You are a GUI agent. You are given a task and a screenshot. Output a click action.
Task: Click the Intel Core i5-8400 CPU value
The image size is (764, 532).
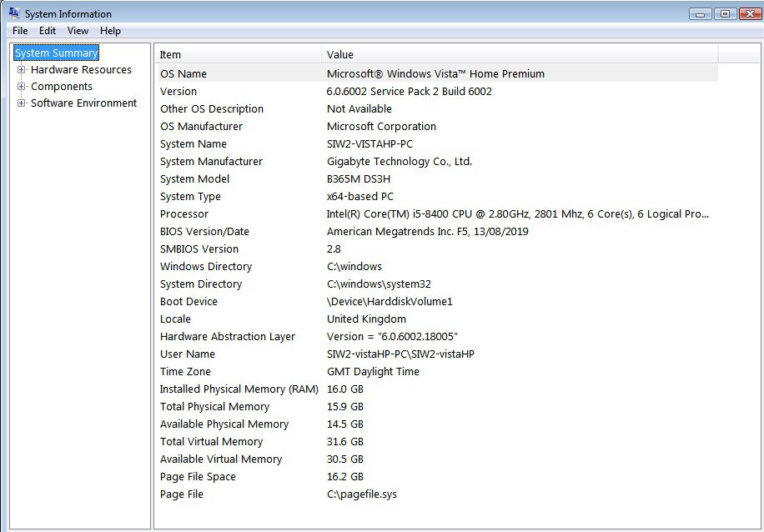tap(517, 213)
